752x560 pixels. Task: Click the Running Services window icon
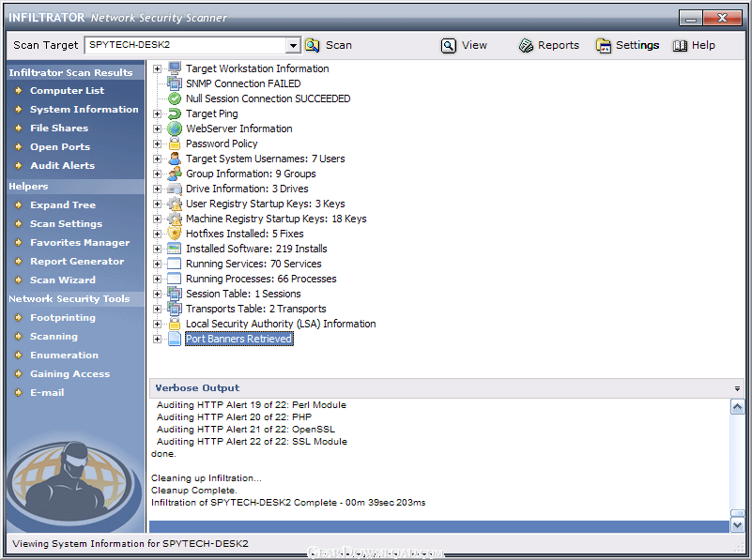[x=175, y=264]
